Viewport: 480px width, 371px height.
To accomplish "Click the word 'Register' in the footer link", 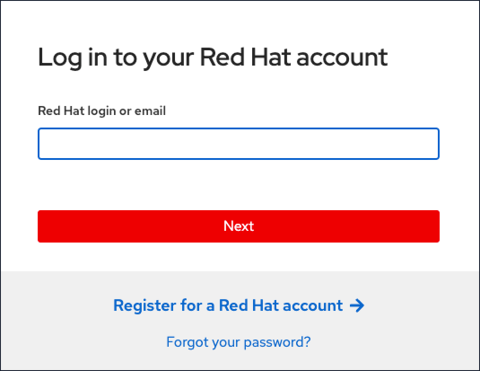I will click(x=145, y=306).
